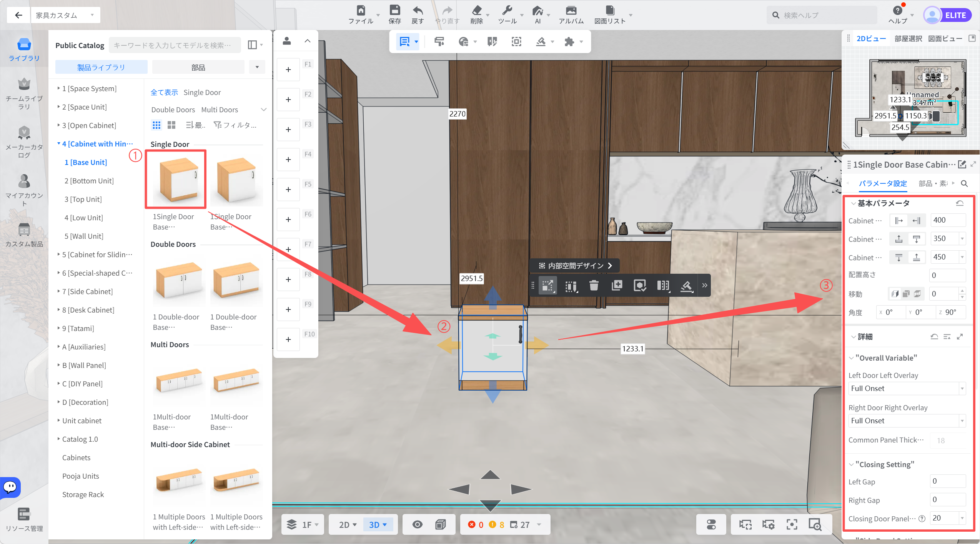Click the 削除 eraser icon
The height and width of the screenshot is (544, 980).
point(477,10)
